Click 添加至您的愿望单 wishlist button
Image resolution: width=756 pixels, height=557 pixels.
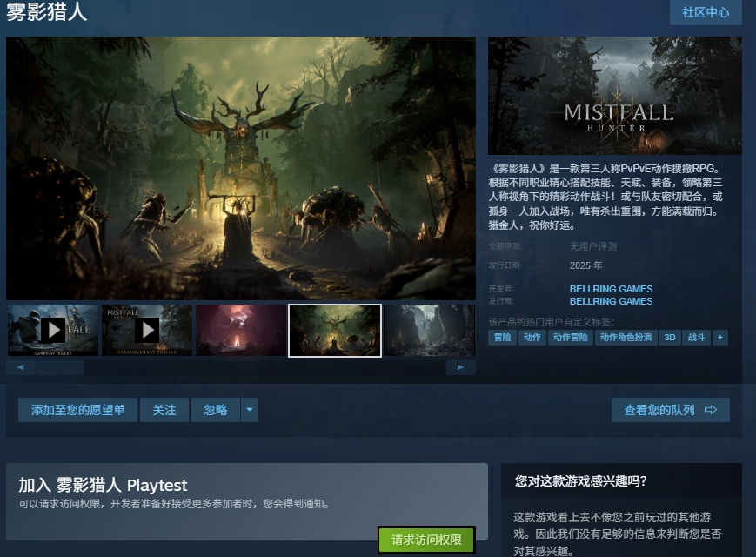tap(78, 410)
